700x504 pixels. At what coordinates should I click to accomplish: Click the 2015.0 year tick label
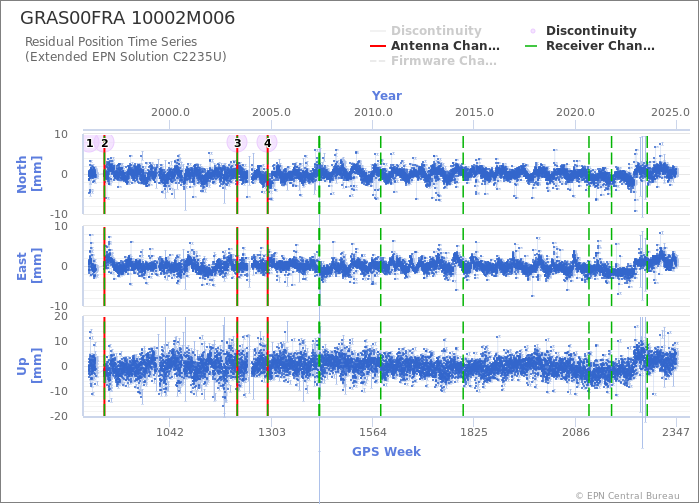point(474,112)
